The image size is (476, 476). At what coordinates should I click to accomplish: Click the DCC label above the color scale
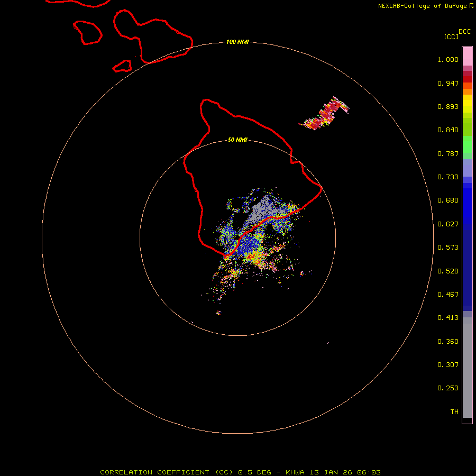coord(464,32)
